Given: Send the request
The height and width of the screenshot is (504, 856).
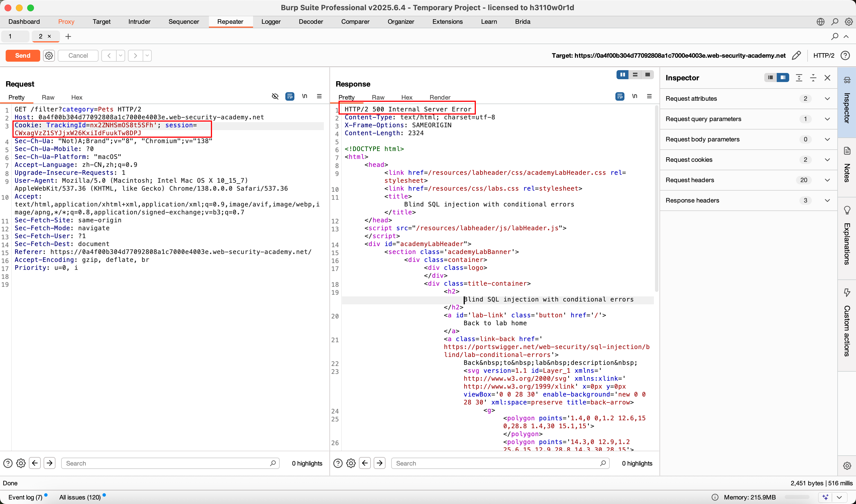Looking at the screenshot, I should coord(23,55).
